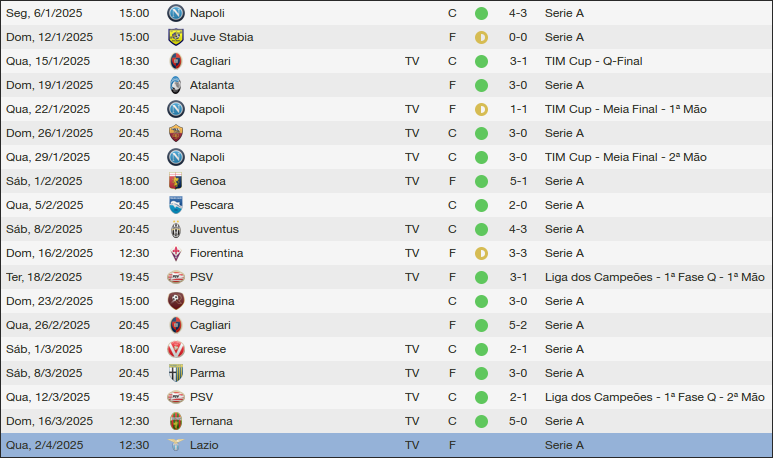Screen dimensions: 773x458
Task: Click the Roma club crest icon
Action: (x=176, y=133)
